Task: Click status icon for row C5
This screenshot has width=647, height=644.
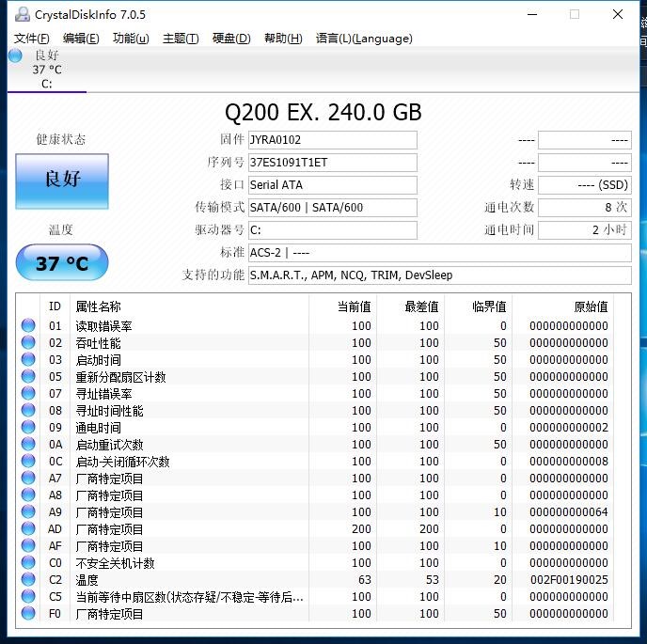Action: click(x=28, y=596)
